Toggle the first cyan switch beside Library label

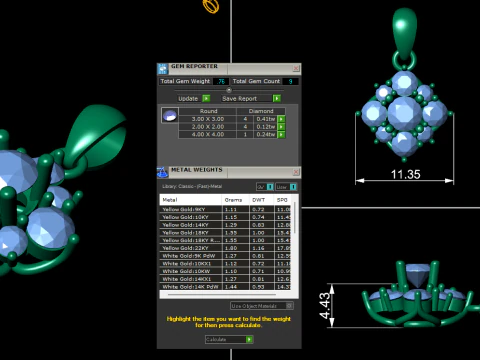[270, 187]
